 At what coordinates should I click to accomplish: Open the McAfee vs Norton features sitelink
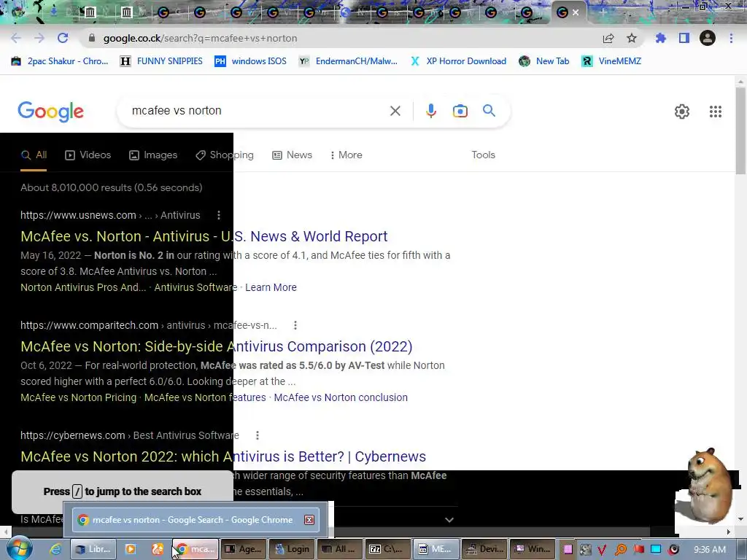(205, 397)
